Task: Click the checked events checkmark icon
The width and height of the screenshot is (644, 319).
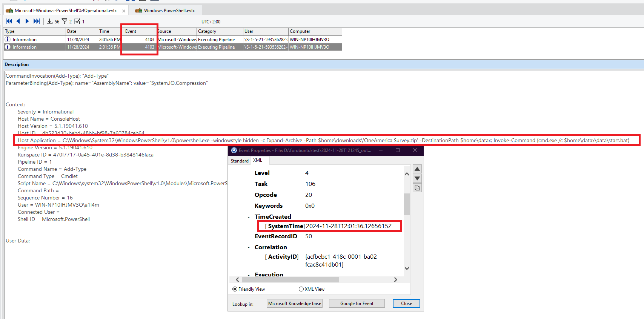Action: pos(77,21)
